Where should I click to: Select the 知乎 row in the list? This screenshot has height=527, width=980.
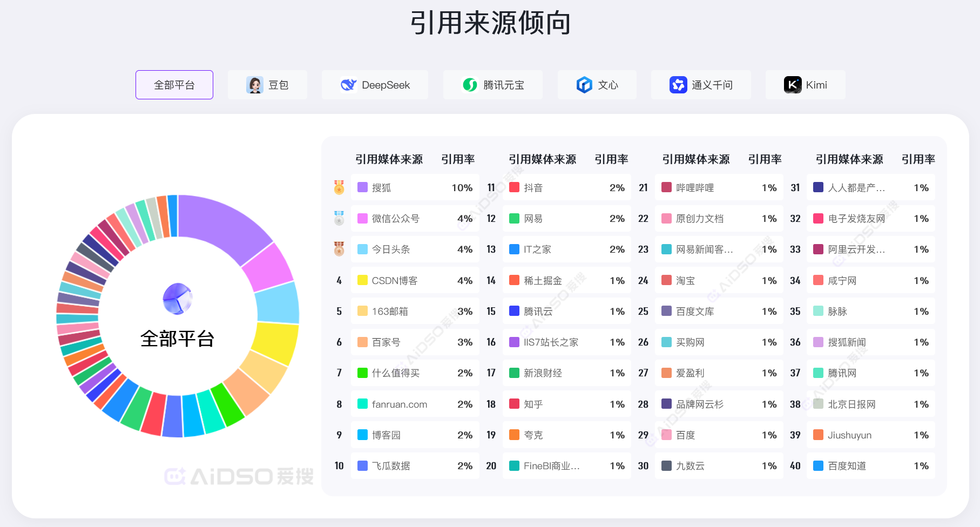tap(566, 404)
